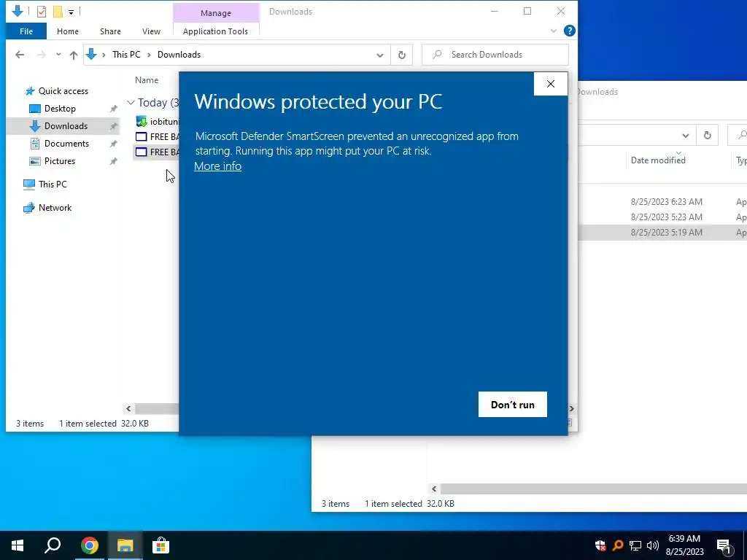Expand address dropdown in back Explorer window
The height and width of the screenshot is (560, 747).
click(x=685, y=136)
